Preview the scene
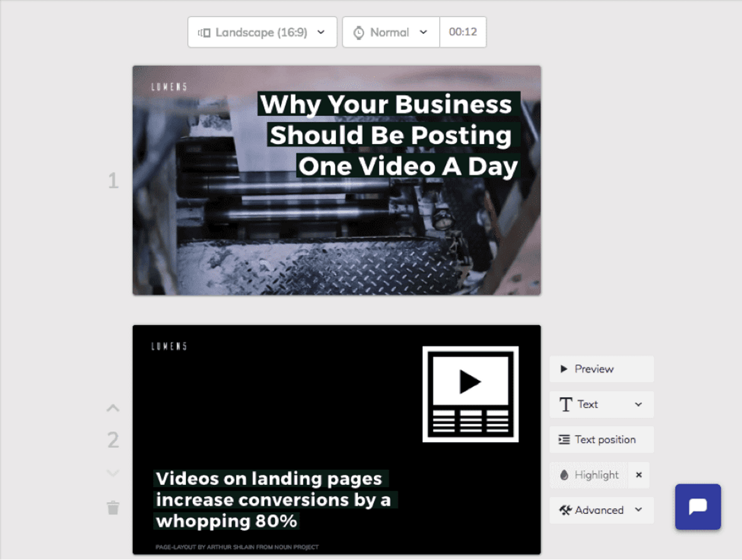This screenshot has height=560, width=742. pyautogui.click(x=601, y=369)
